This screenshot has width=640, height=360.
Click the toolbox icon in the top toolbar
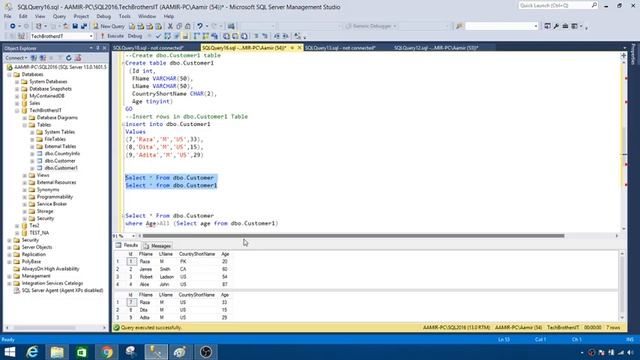click(565, 26)
